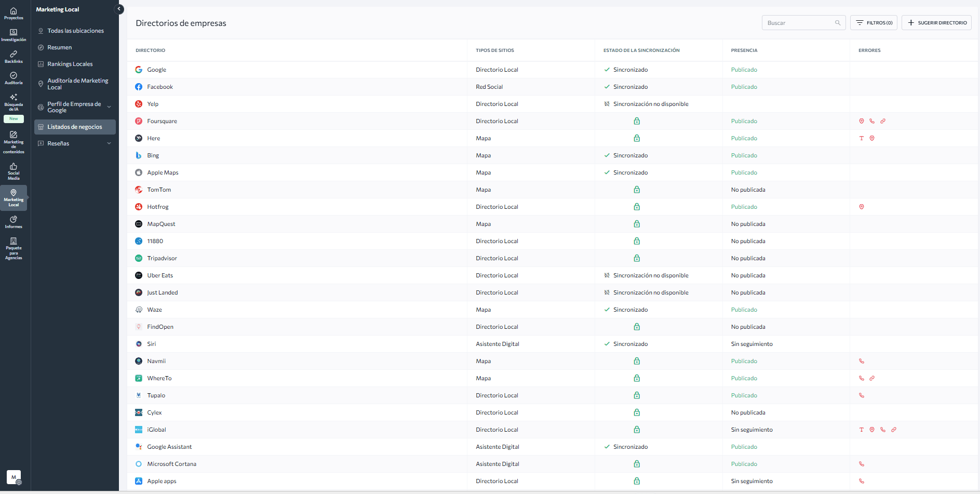Image resolution: width=980 pixels, height=494 pixels.
Task: Expand the Reseñas submenu
Action: [x=109, y=143]
